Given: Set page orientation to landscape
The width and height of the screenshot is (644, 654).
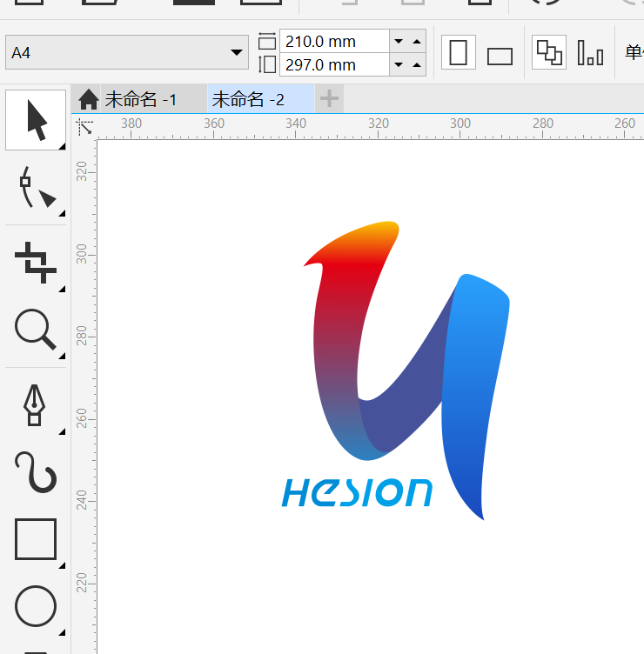Looking at the screenshot, I should tap(500, 56).
